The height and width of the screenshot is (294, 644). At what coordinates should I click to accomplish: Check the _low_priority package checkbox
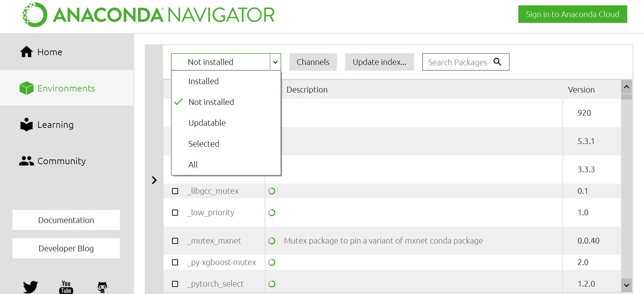coord(175,213)
